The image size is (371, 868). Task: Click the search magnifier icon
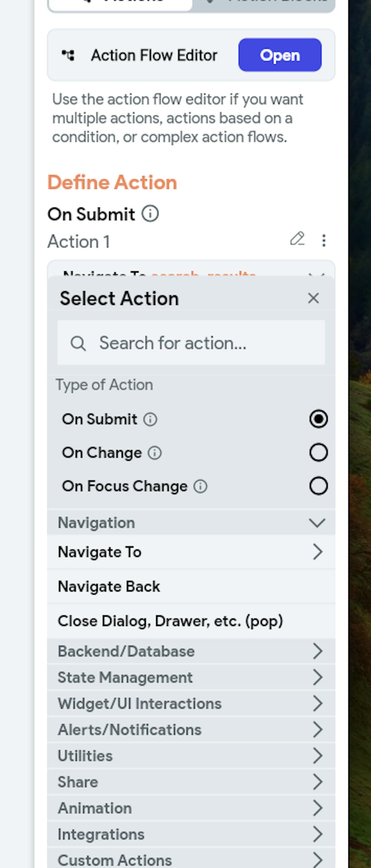(78, 343)
